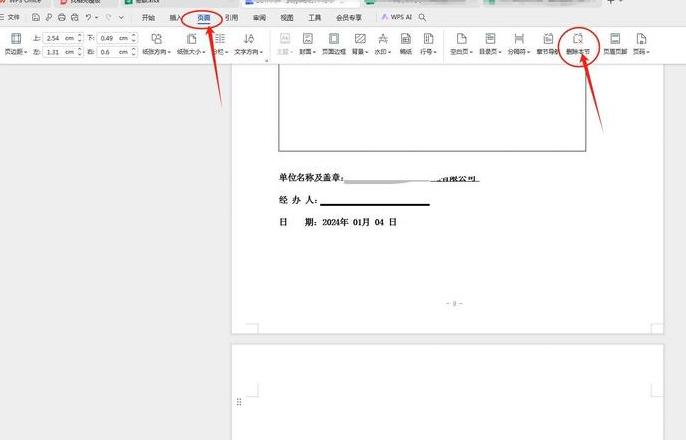686x440 pixels.
Task: Open the 目录页 table of contents dropdown
Action: 490,44
